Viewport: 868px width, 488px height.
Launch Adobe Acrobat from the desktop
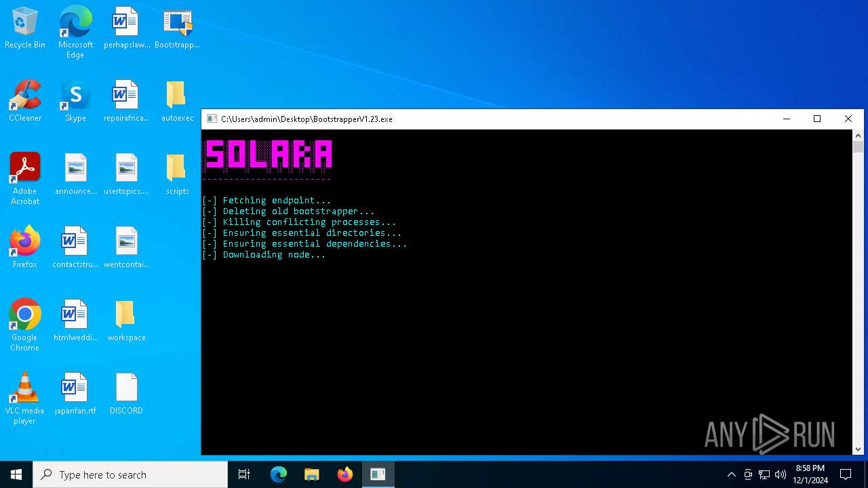click(x=25, y=179)
